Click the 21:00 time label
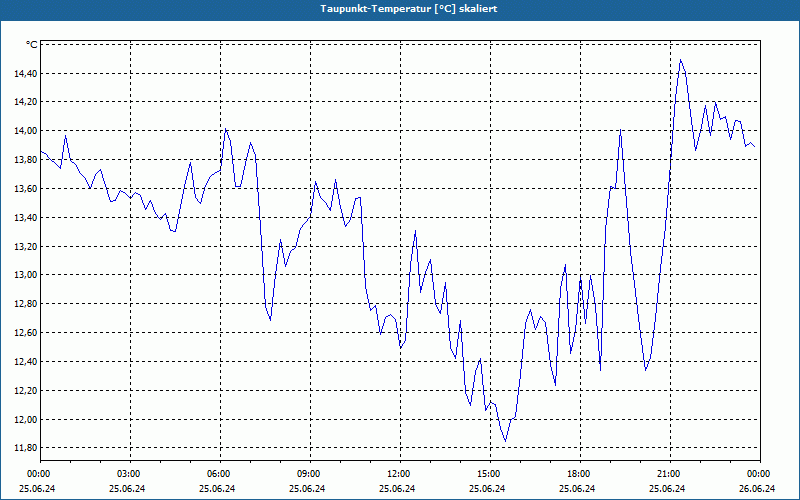The image size is (800, 500). coord(670,474)
